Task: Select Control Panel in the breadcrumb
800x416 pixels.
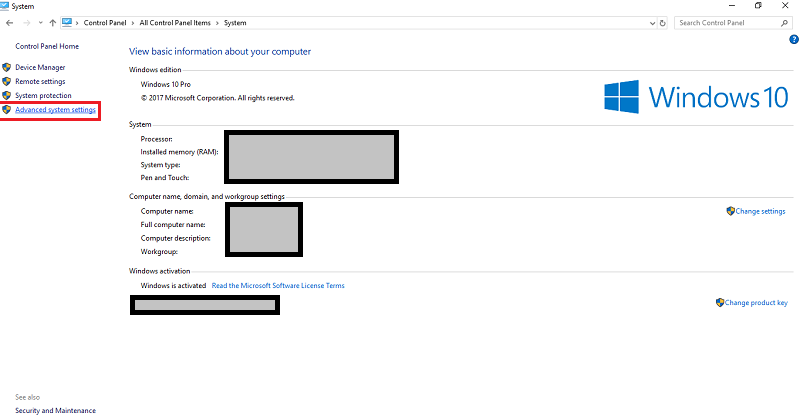Action: click(105, 23)
